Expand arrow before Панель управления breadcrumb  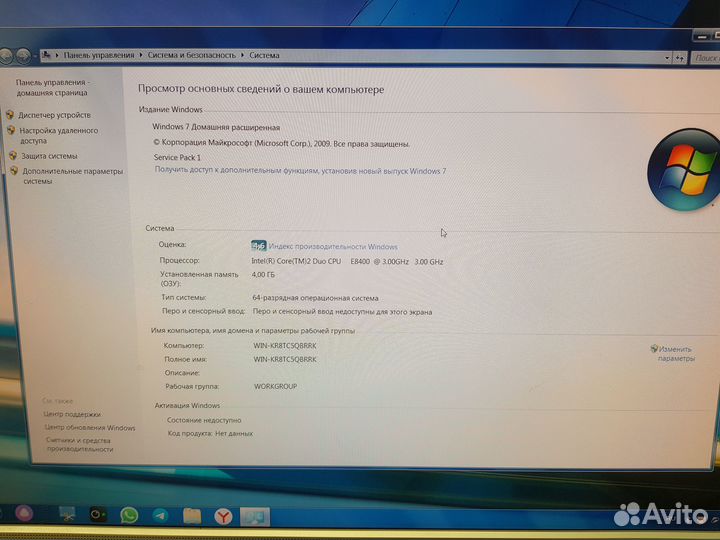point(57,55)
